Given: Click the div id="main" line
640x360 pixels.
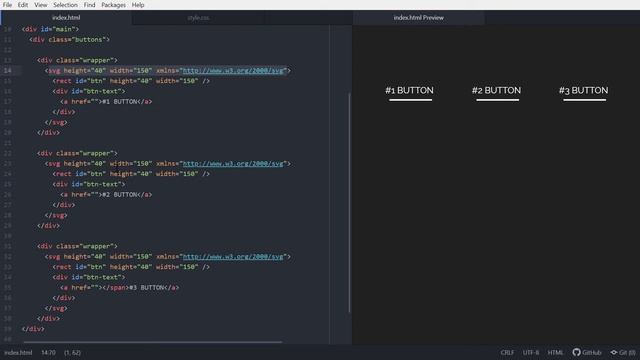Looking at the screenshot, I should coord(50,29).
